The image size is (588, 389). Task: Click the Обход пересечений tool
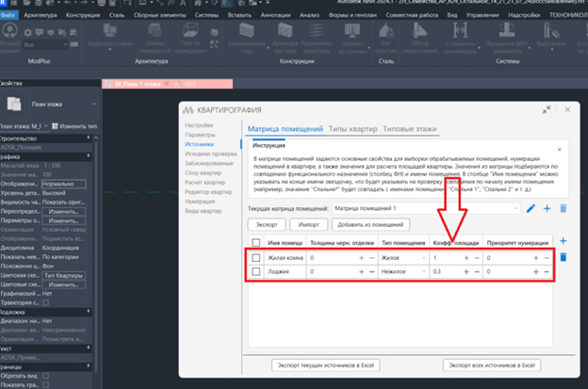[x=419, y=38]
